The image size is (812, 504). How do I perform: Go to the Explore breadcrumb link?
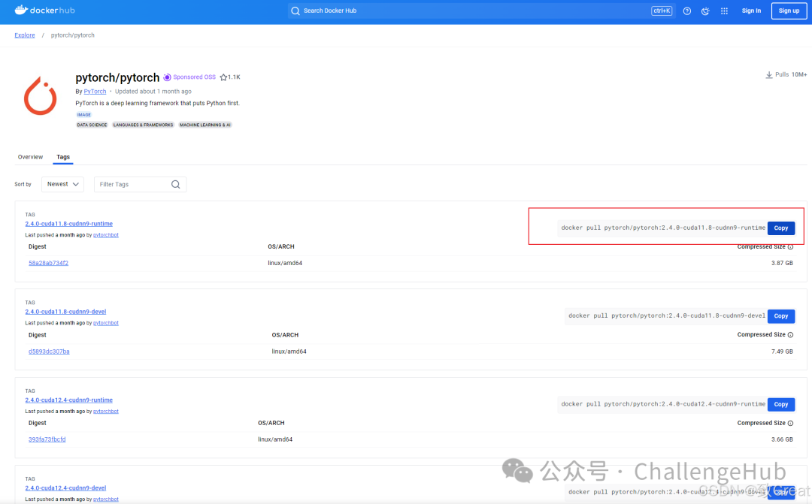25,35
